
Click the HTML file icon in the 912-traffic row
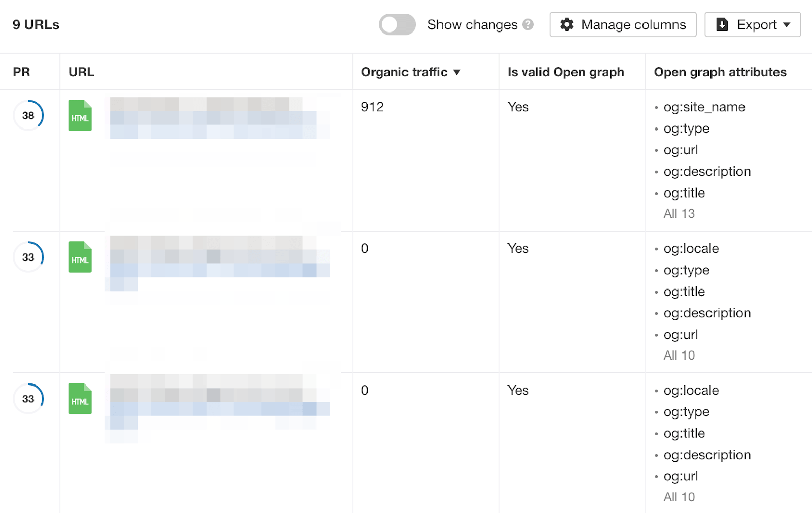point(80,115)
